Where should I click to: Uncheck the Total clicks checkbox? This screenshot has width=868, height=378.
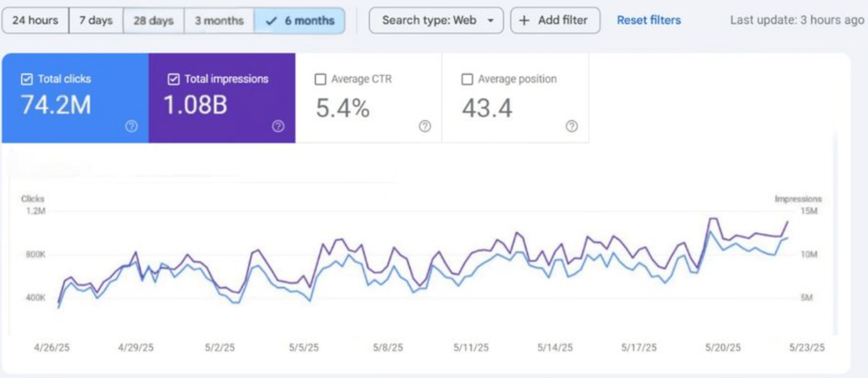pos(27,79)
